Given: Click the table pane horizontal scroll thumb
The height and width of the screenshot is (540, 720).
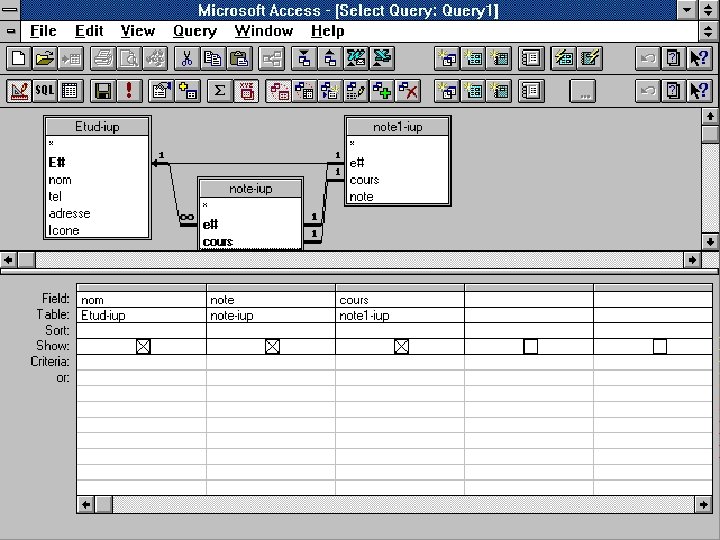Looking at the screenshot, I should point(26,260).
